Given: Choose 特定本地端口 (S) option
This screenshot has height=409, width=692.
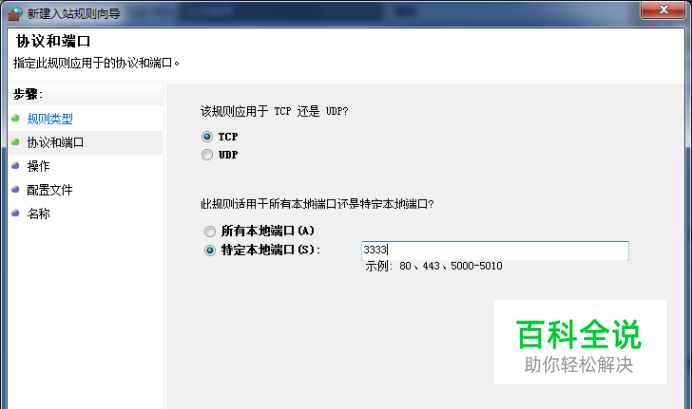Looking at the screenshot, I should click(x=210, y=250).
